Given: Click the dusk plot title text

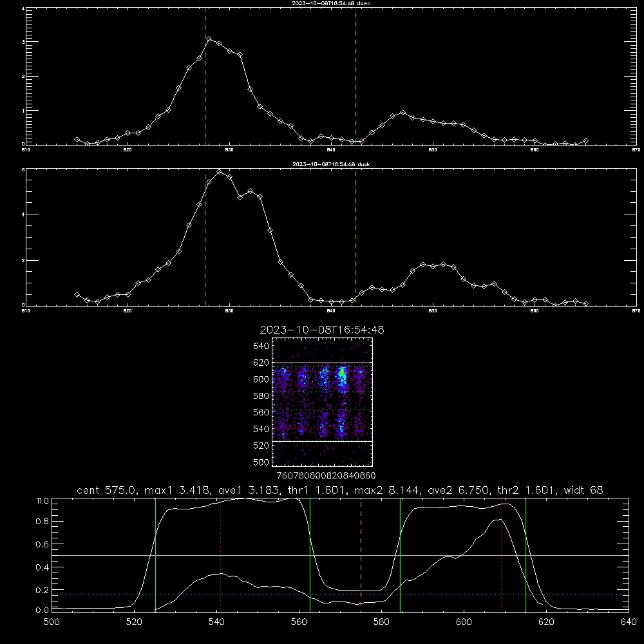Looking at the screenshot, I should point(331,164).
